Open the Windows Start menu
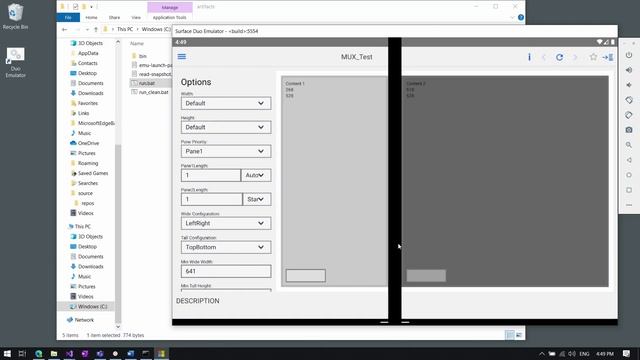The image size is (640, 360). click(7, 353)
